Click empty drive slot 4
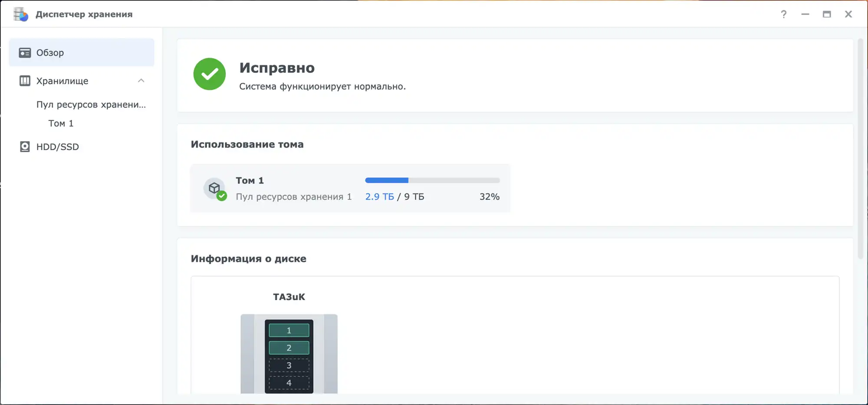 click(x=289, y=383)
